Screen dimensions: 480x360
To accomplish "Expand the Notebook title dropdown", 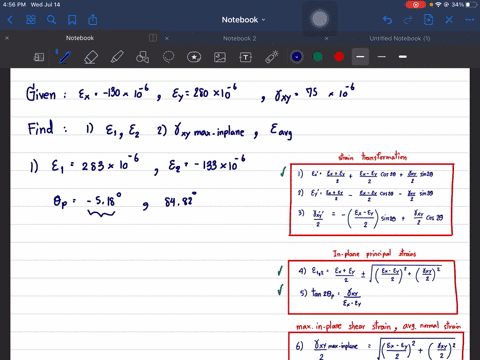I will 244,20.
